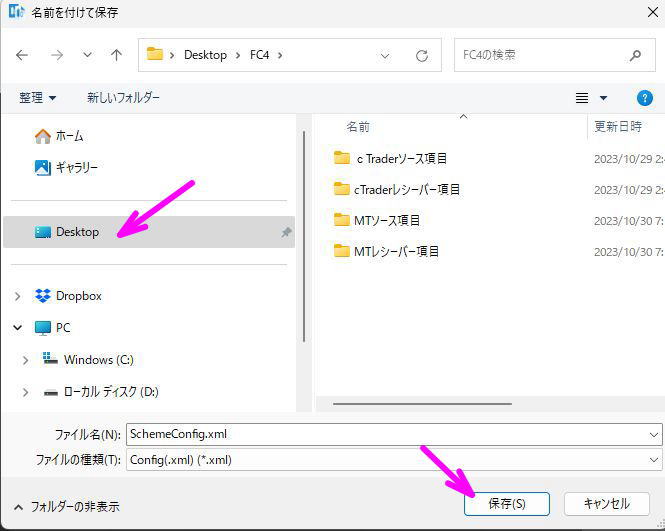The image size is (665, 531).
Task: Expand the Dropbox tree node
Action: (17, 296)
